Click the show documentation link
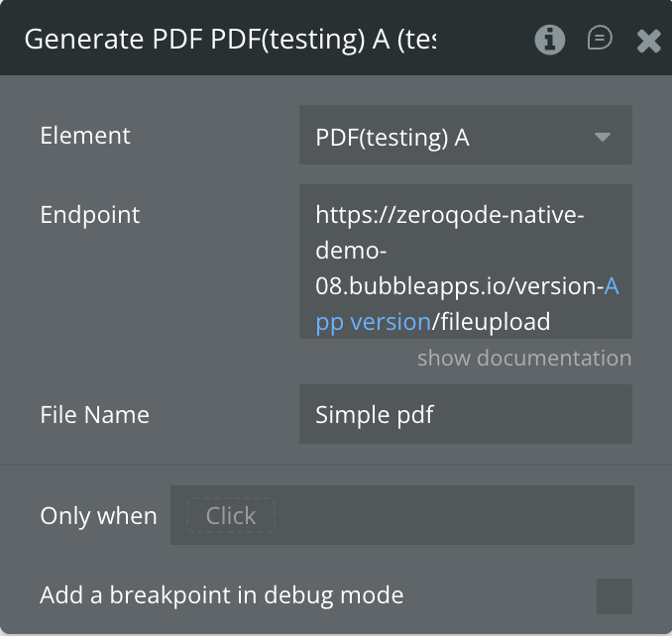 524,358
